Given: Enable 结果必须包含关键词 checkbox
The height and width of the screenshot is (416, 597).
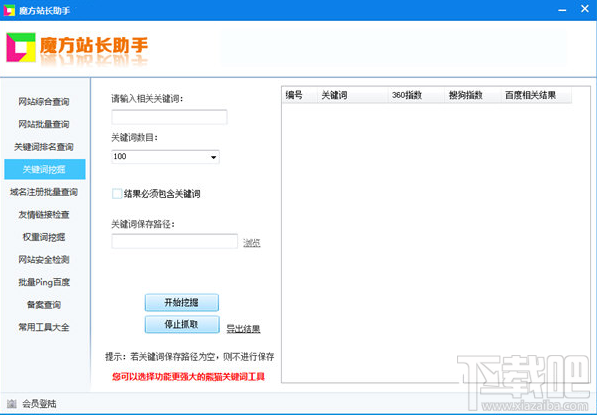Looking at the screenshot, I should (117, 194).
